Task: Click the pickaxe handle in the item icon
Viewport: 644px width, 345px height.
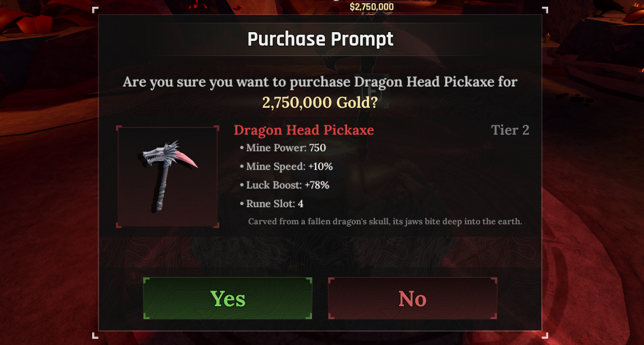Action: [x=162, y=188]
